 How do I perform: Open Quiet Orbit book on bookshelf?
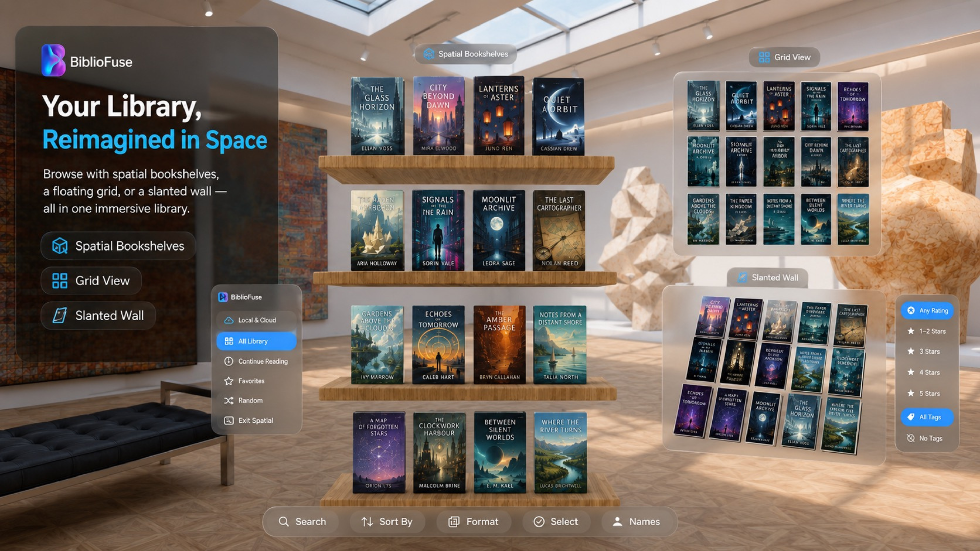tap(558, 116)
